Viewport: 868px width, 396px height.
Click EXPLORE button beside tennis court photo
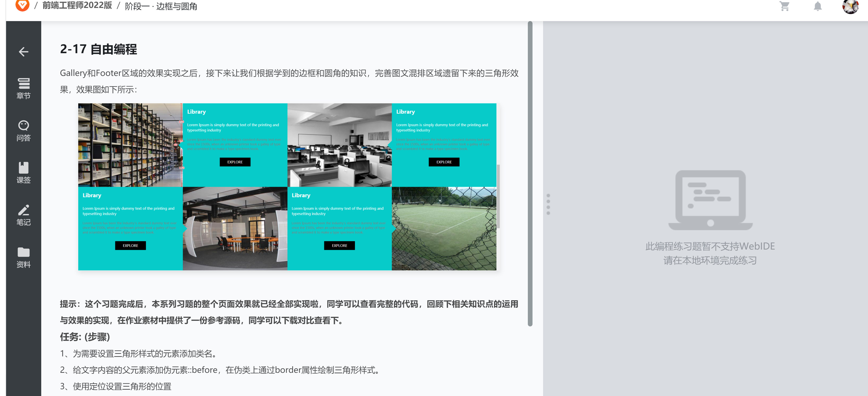pos(339,246)
